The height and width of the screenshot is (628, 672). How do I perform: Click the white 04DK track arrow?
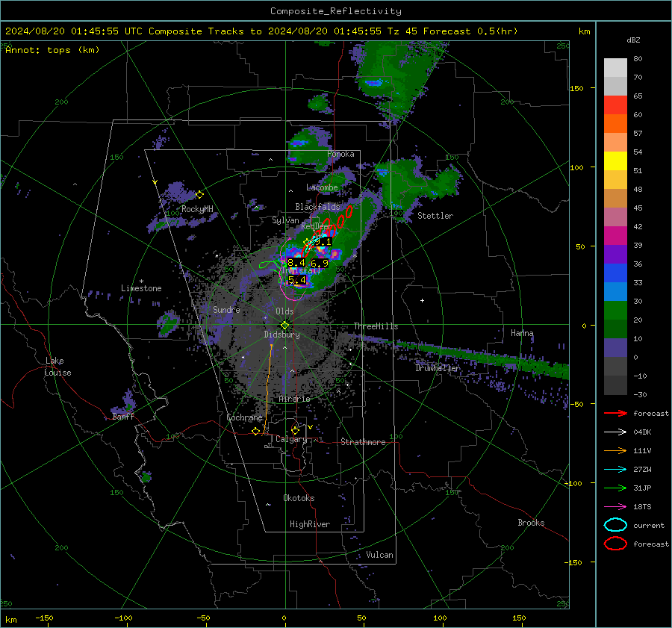(615, 432)
